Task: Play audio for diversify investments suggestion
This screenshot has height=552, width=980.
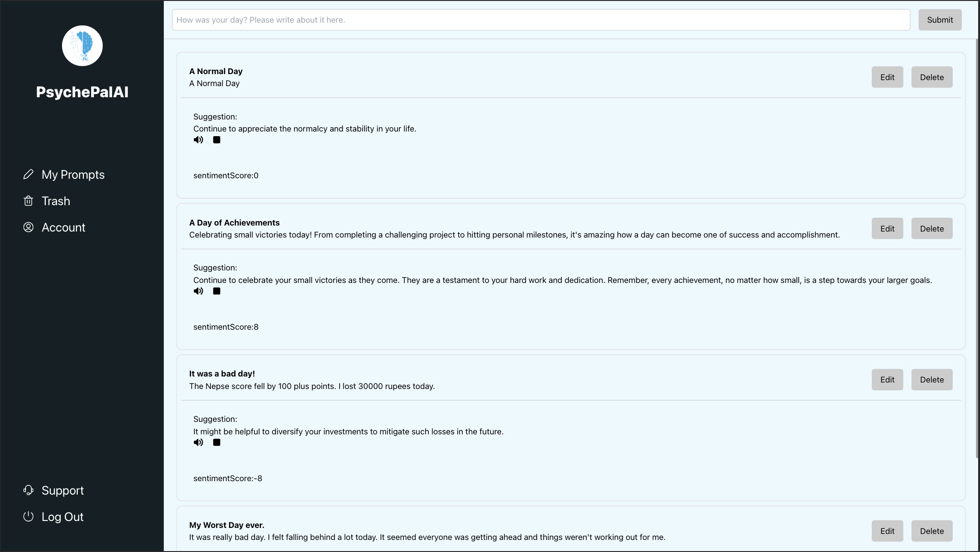Action: tap(198, 442)
